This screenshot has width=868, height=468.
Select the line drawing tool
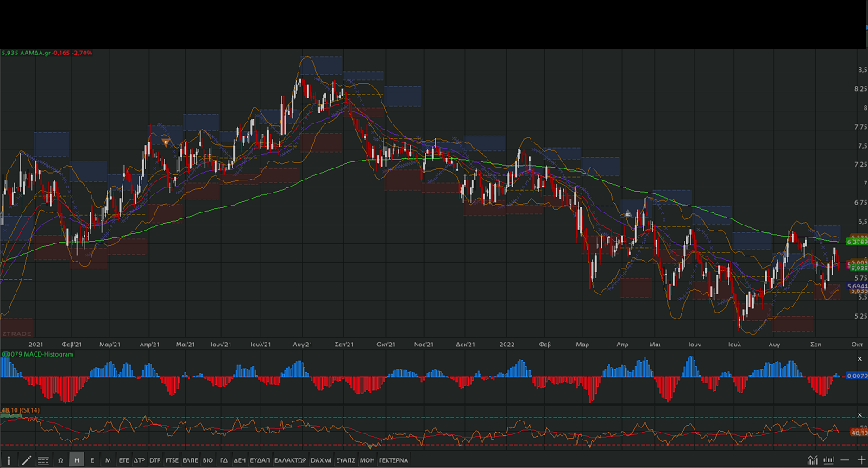click(26, 459)
